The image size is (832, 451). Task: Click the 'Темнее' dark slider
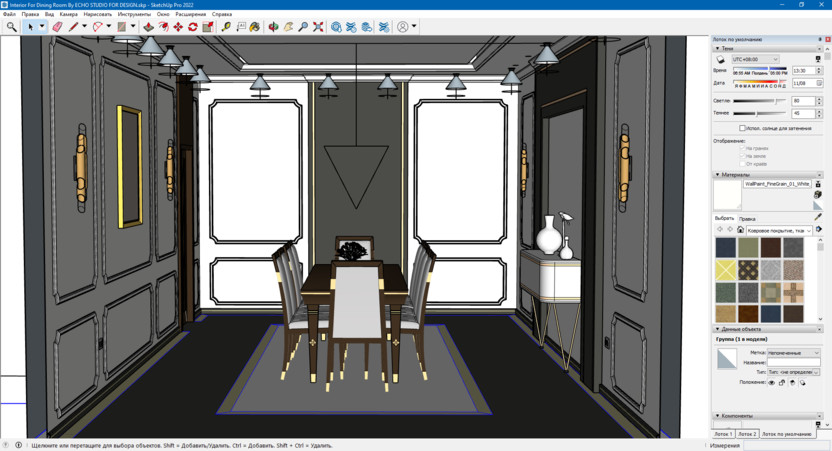click(x=760, y=113)
